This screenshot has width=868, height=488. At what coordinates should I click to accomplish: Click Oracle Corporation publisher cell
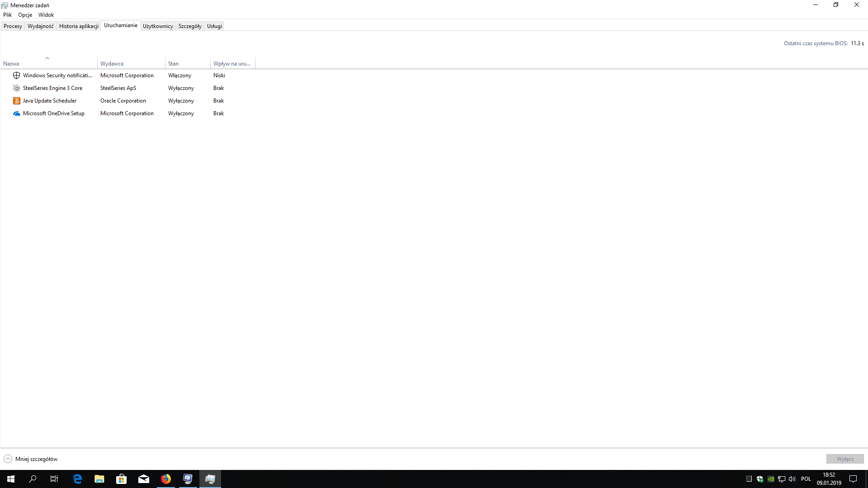pos(123,101)
